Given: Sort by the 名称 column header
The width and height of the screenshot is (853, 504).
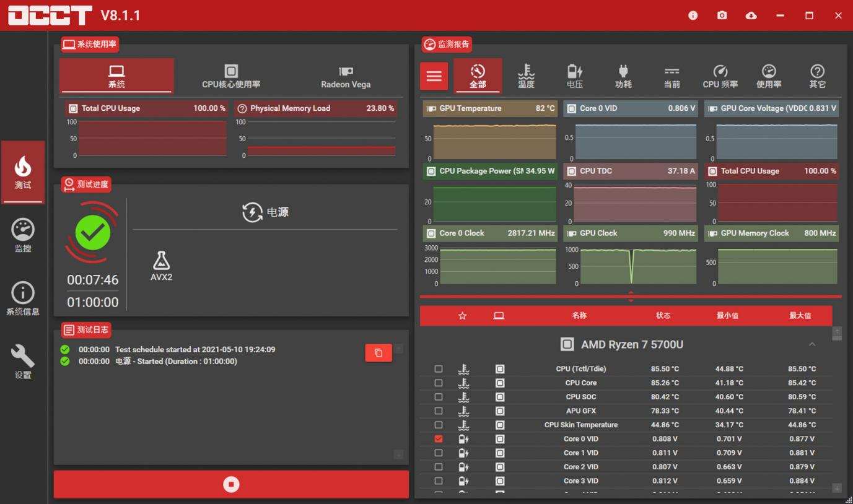Looking at the screenshot, I should 579,316.
